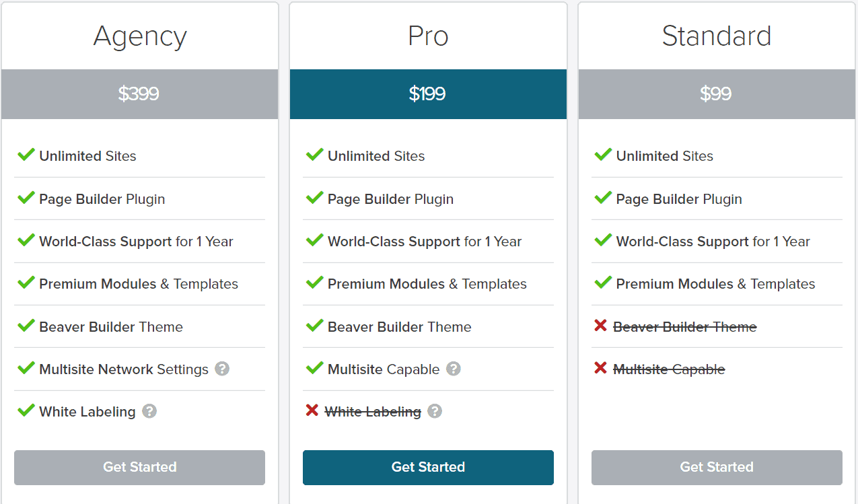Click the Pro plan Get Started button
This screenshot has width=858, height=504.
[x=428, y=467]
